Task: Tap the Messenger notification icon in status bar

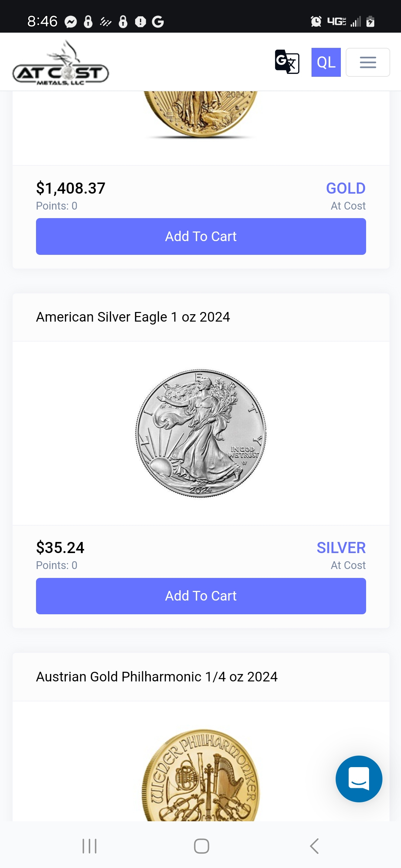Action: (x=71, y=22)
